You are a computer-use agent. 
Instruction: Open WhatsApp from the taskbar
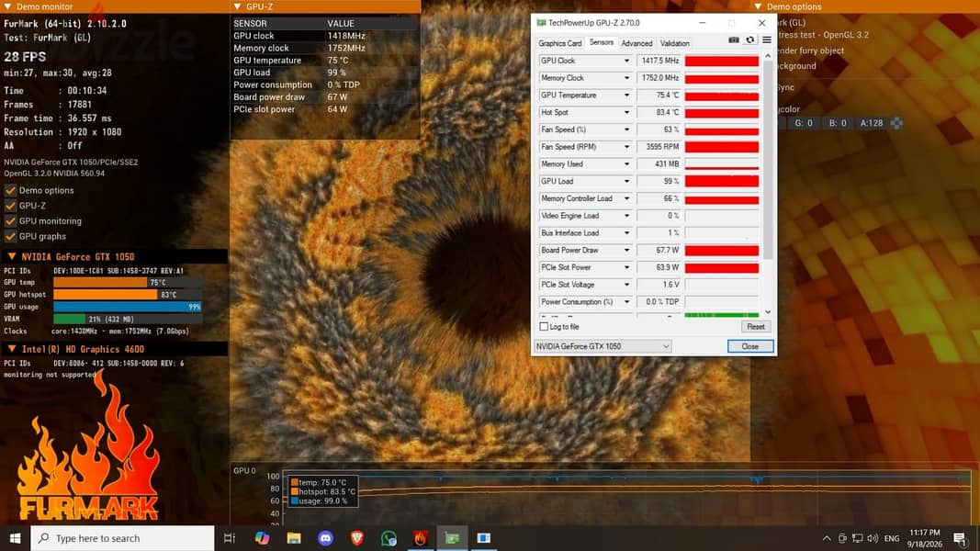[389, 538]
